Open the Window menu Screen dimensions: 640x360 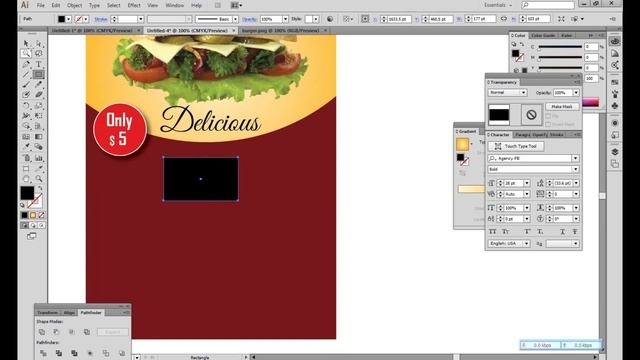coord(175,5)
